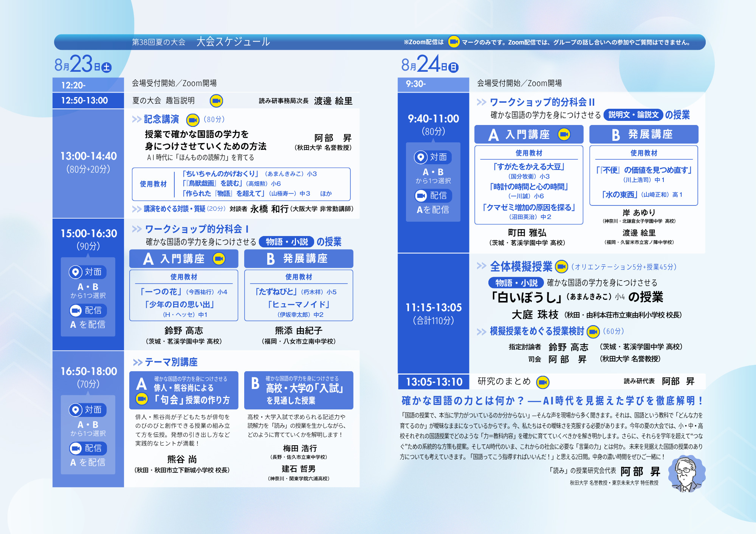
Task: Click the camera icon next to 全体模擬授業
Action: 561,267
